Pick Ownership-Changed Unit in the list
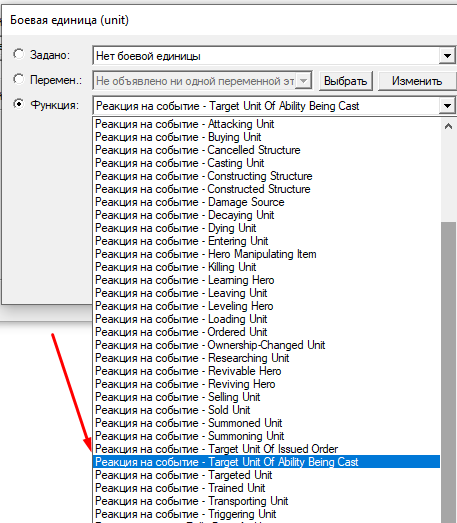 pos(266,345)
